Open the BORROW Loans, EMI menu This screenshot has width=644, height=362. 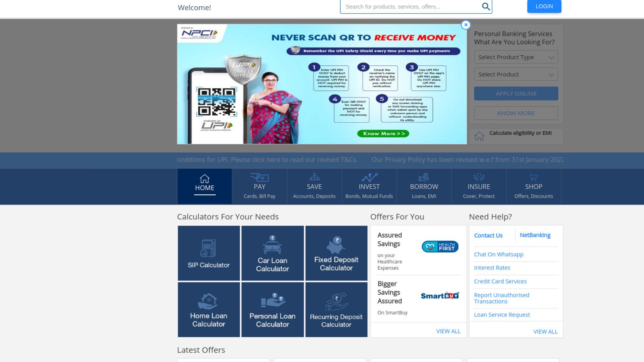(x=424, y=186)
